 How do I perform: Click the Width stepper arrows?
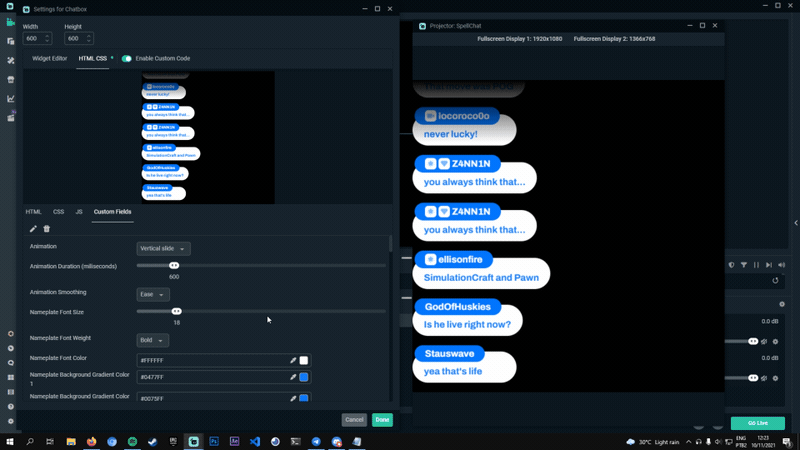click(47, 38)
